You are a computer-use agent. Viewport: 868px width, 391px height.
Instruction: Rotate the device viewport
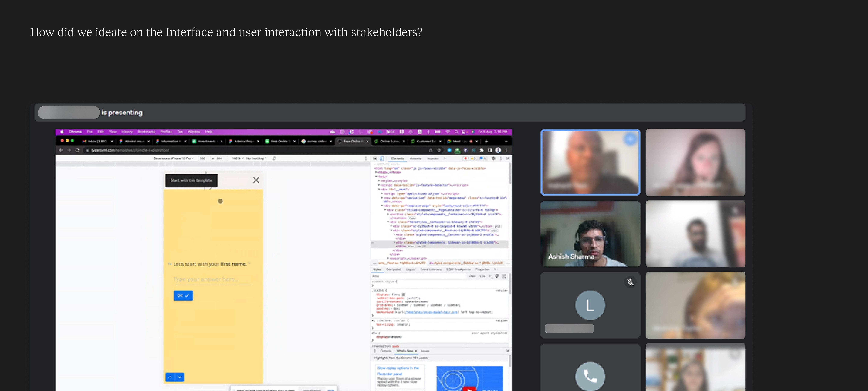coord(274,158)
